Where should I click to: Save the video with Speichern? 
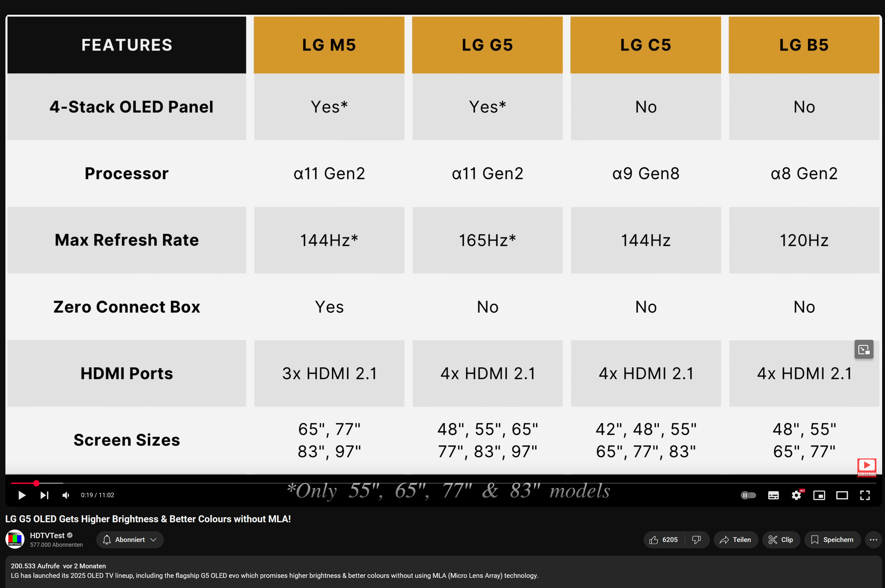click(x=832, y=540)
